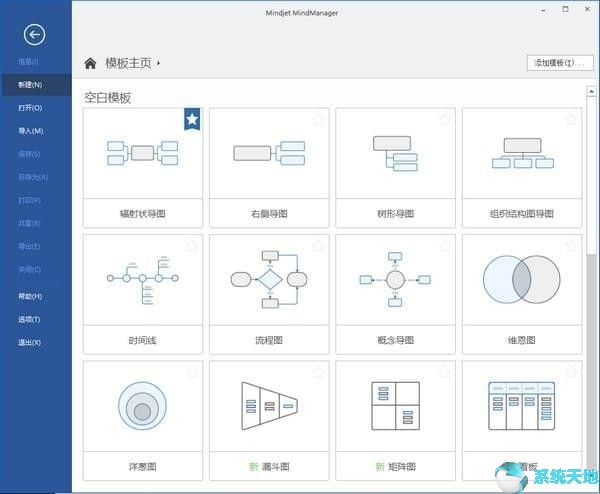Star the 漏斗图 template card

(318, 372)
